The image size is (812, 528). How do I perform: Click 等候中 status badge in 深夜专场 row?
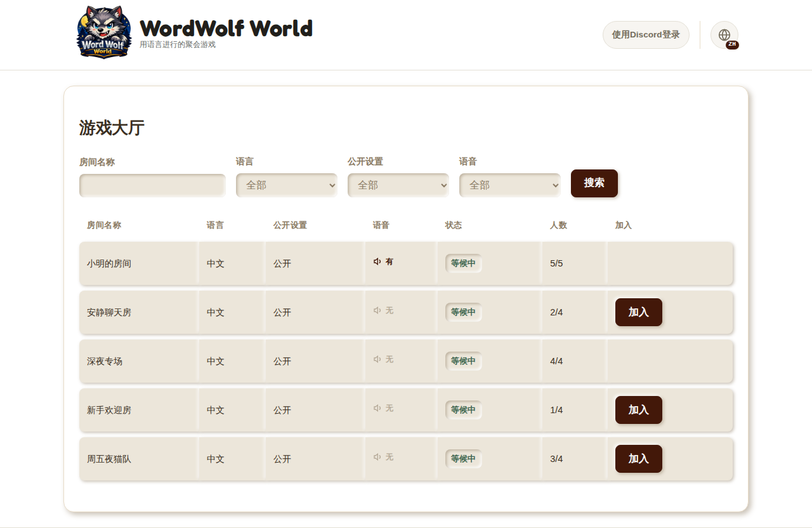464,361
